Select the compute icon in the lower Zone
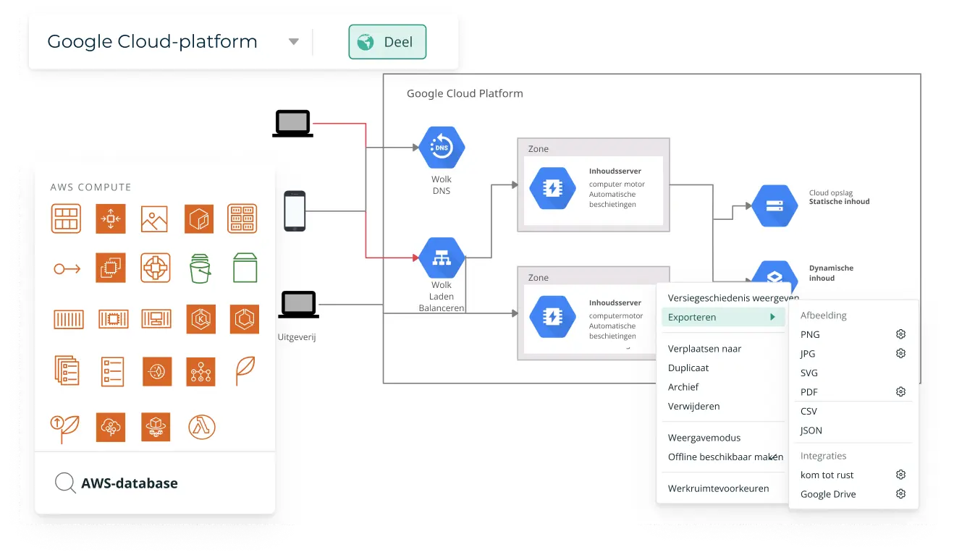Screen dimensions: 954x560 click(x=552, y=317)
